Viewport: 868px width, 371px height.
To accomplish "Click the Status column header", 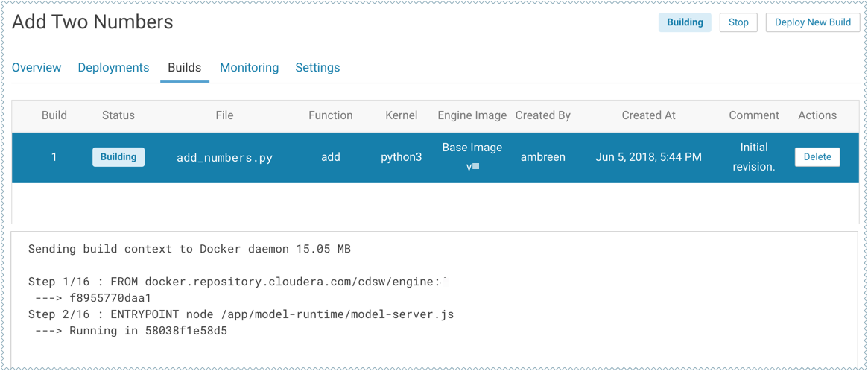I will pyautogui.click(x=118, y=115).
